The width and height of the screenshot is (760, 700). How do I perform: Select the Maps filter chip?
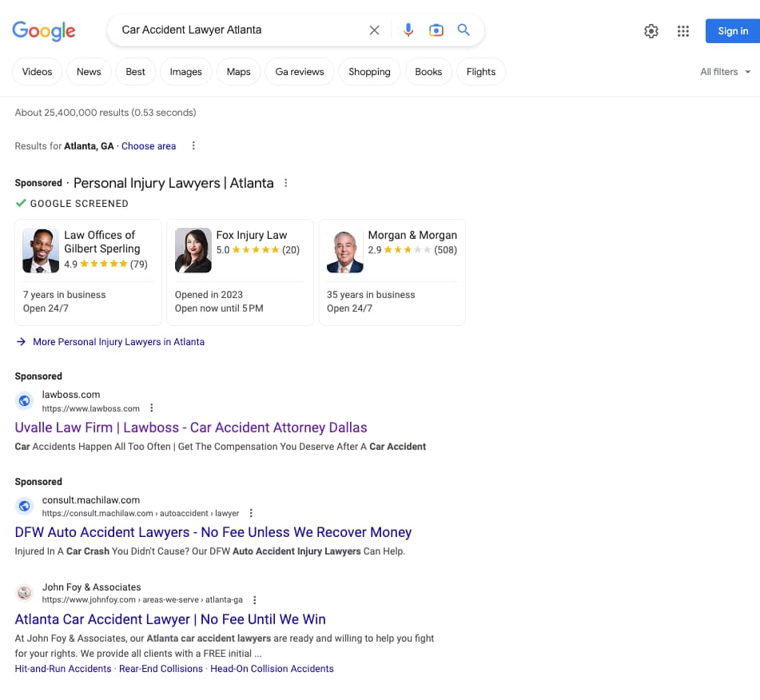(x=238, y=72)
